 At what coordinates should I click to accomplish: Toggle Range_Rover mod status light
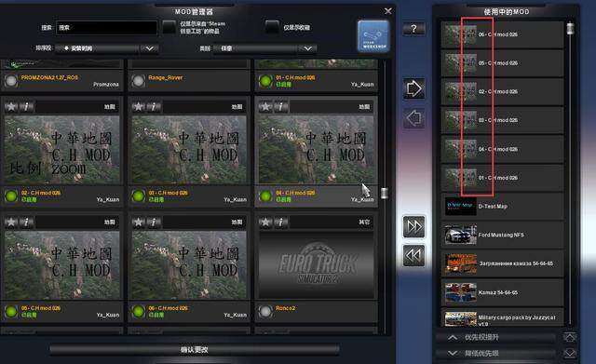[139, 81]
